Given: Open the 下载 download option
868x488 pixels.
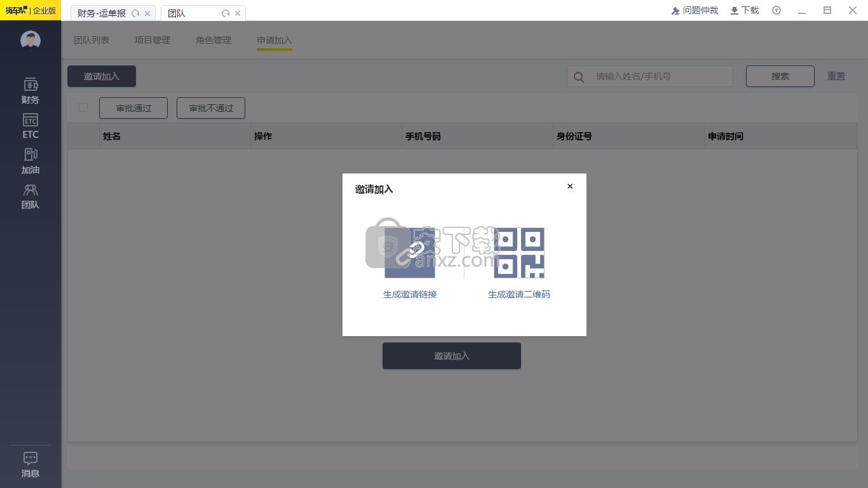Looking at the screenshot, I should coord(745,10).
